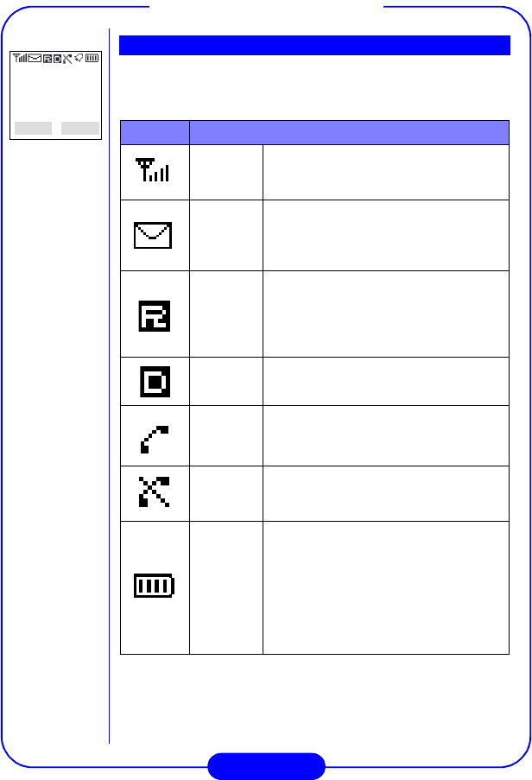The height and width of the screenshot is (780, 532).
Task: Click small signal bars icon in phone display
Action: (x=20, y=58)
